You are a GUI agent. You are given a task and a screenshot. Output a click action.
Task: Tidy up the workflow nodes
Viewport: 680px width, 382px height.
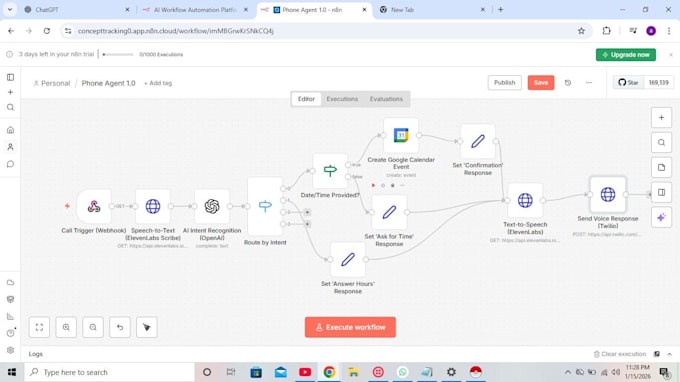click(x=147, y=327)
